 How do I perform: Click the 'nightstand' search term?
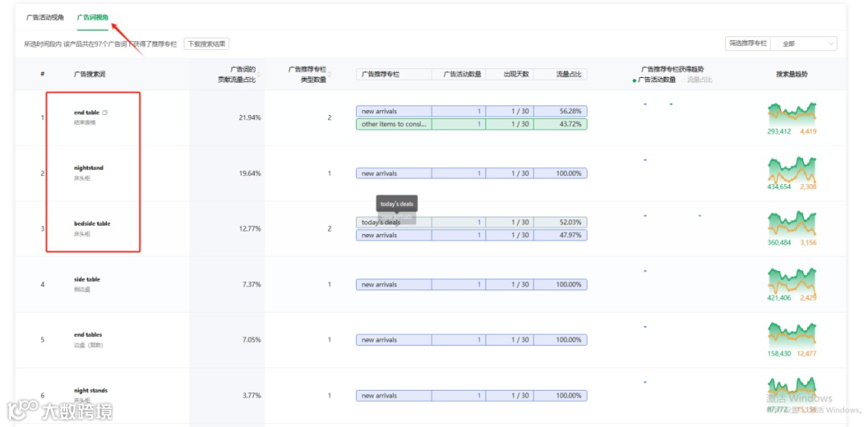88,168
